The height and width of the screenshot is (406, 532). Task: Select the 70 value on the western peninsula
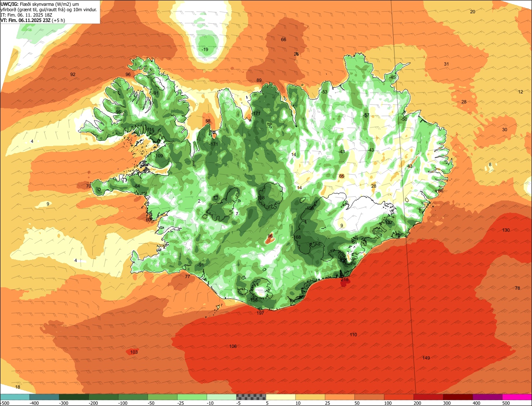click(89, 186)
